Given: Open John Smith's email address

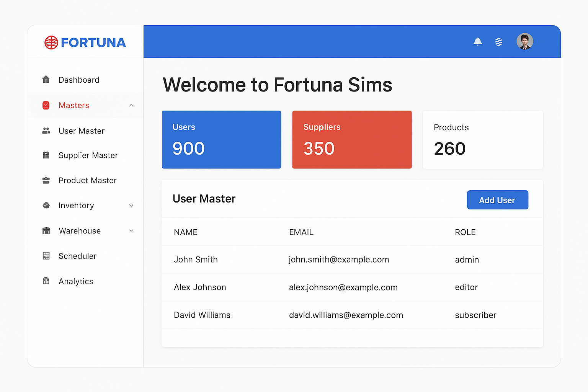Looking at the screenshot, I should point(339,260).
